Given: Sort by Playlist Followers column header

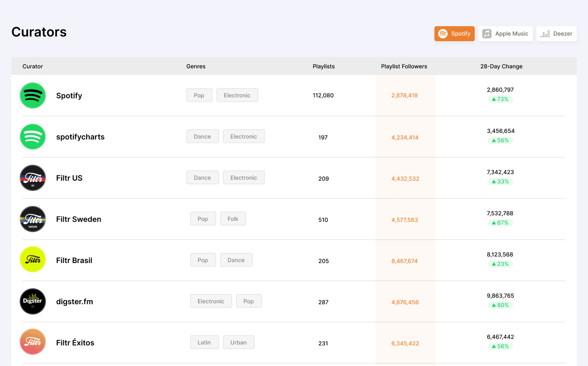Looking at the screenshot, I should click(x=404, y=66).
